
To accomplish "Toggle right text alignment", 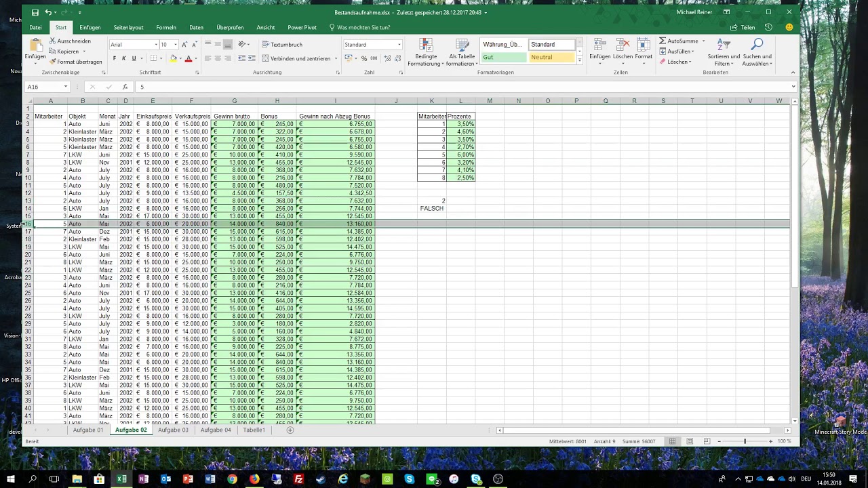I will pos(229,58).
